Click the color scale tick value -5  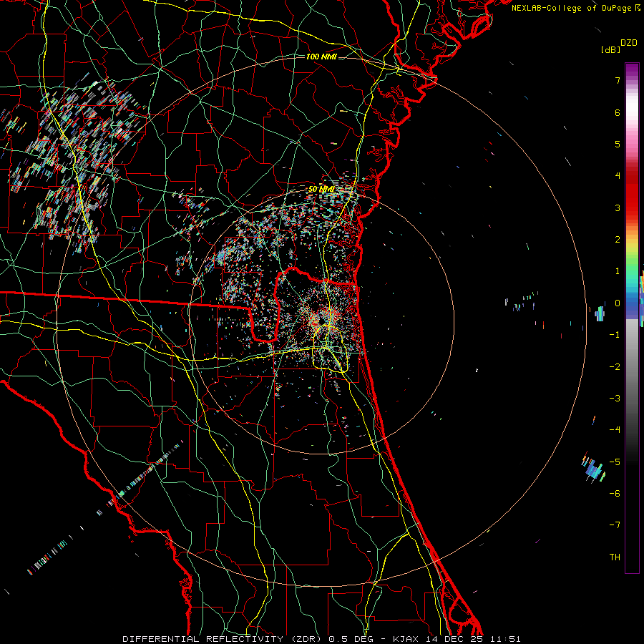click(615, 462)
